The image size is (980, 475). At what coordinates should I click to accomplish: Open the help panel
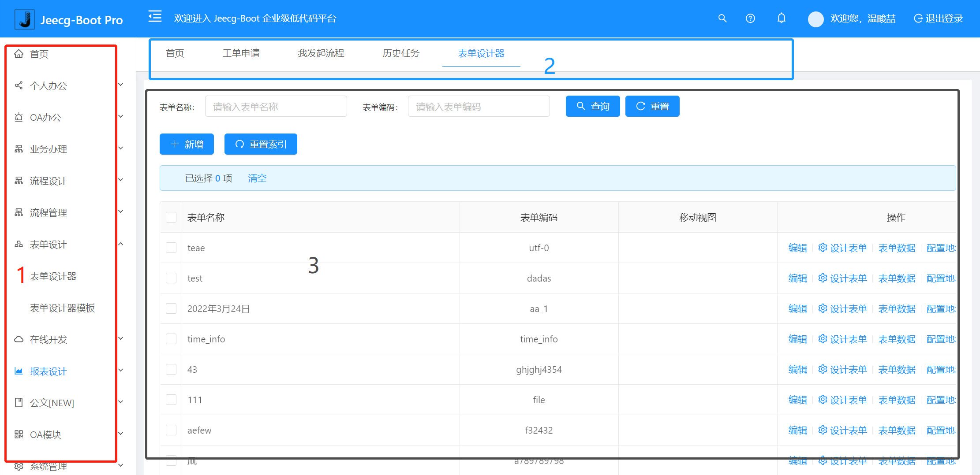[750, 19]
